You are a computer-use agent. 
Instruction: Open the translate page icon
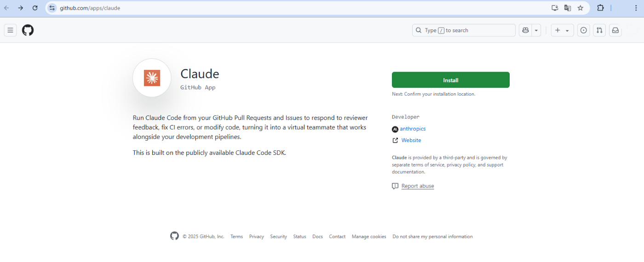click(x=568, y=8)
